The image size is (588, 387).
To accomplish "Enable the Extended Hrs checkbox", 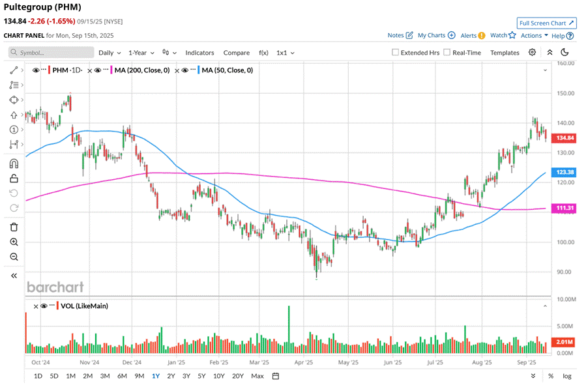I will [x=395, y=52].
